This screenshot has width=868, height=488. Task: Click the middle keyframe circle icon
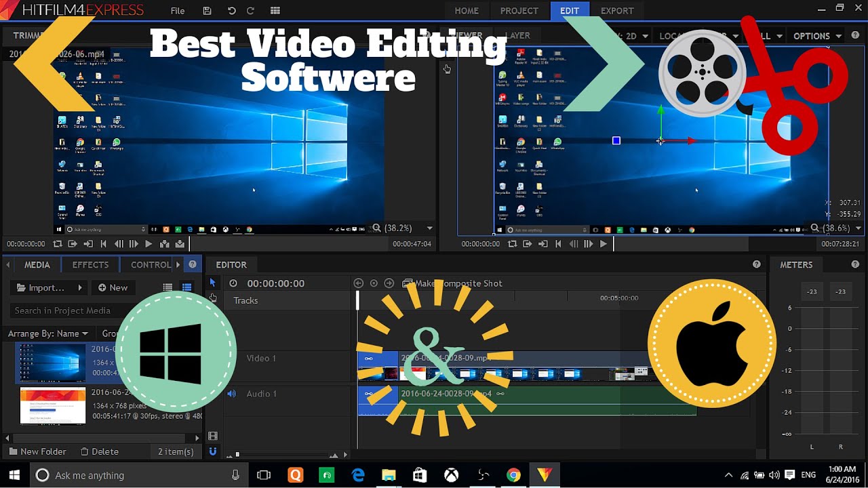point(374,283)
